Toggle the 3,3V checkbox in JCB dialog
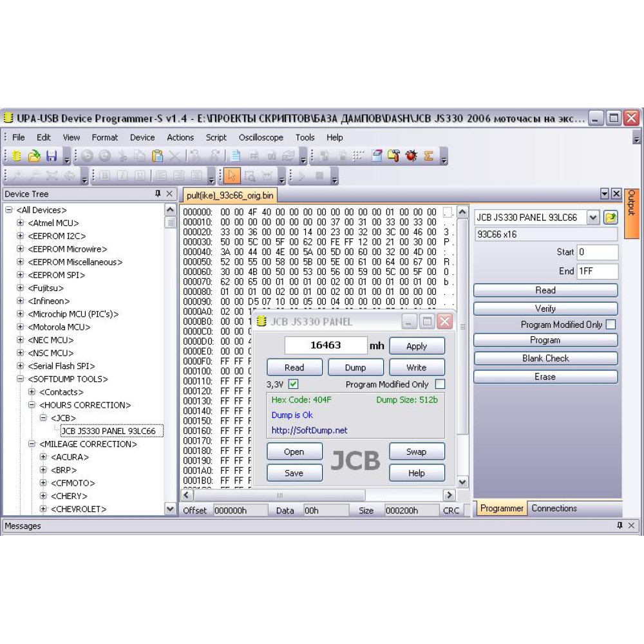644x644 pixels. point(293,384)
